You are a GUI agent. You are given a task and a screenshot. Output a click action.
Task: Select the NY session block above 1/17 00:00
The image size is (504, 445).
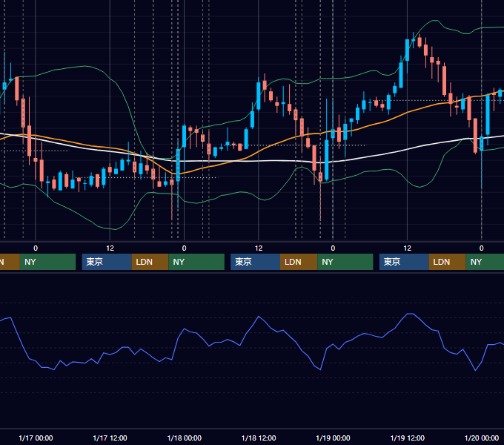point(47,262)
